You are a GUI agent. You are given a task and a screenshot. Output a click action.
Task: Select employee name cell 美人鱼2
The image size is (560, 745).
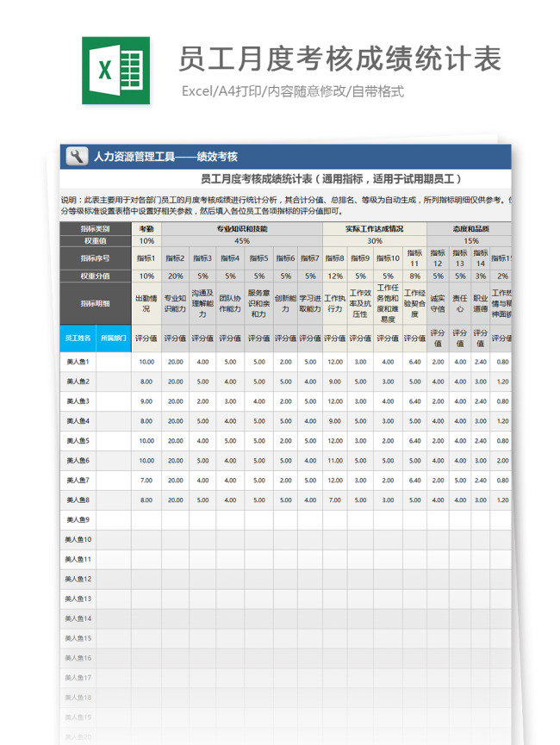point(78,382)
